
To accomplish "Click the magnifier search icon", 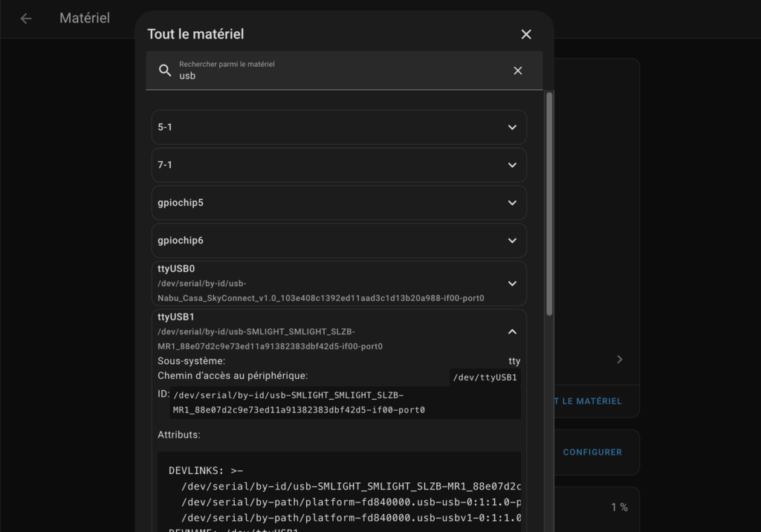I will coord(165,71).
